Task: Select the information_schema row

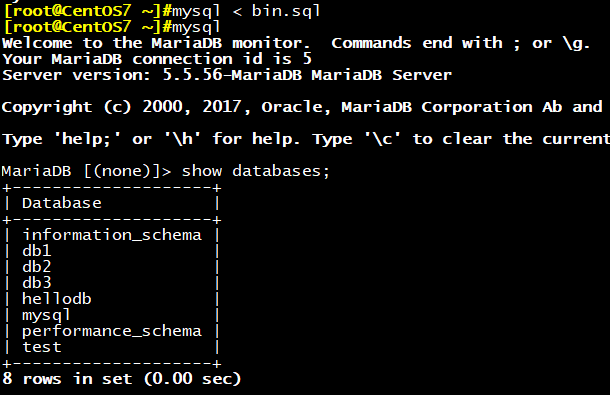Action: [112, 235]
